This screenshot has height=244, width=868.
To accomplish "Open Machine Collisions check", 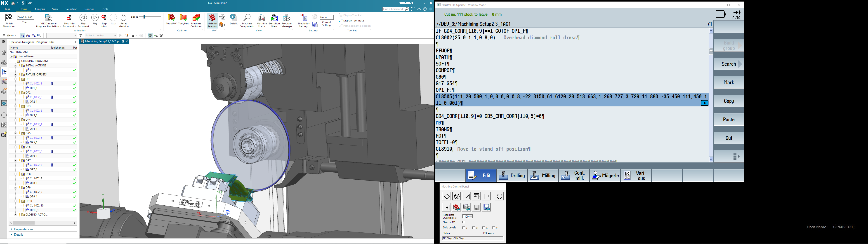I will click(196, 21).
